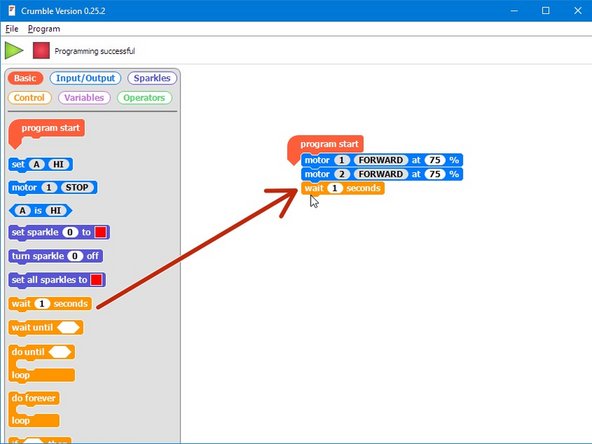Select the 'do forever loop' block
Viewport: 592px width, 444px height.
(x=34, y=409)
